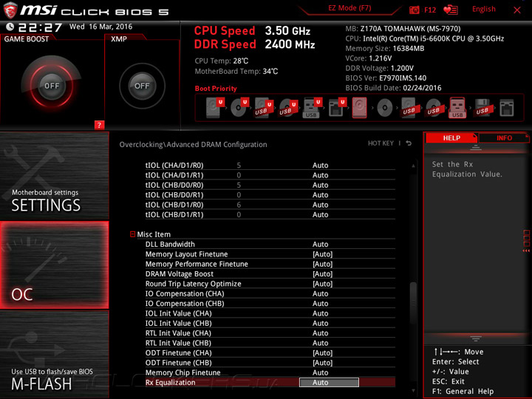Select the highlighted legacy USB key boot icon

(457, 108)
